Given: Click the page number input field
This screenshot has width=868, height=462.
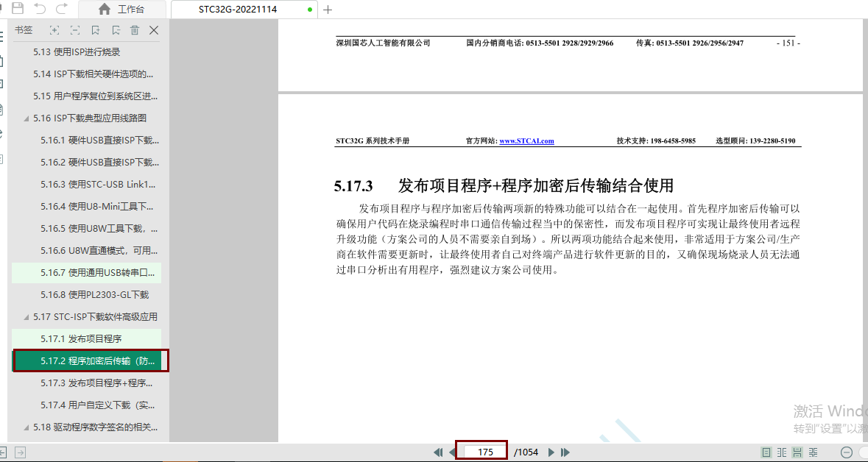Looking at the screenshot, I should point(485,452).
